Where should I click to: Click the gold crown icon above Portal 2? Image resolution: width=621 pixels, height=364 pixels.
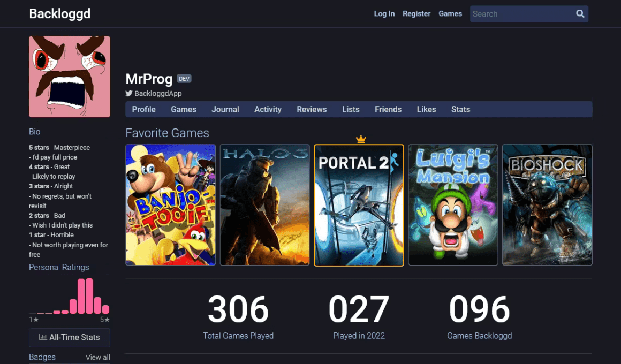point(361,139)
